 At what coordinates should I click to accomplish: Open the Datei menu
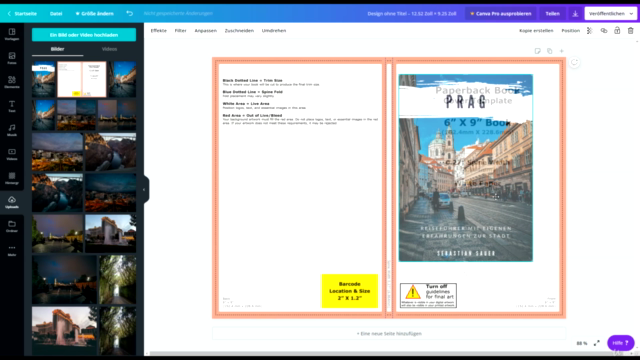(x=56, y=13)
